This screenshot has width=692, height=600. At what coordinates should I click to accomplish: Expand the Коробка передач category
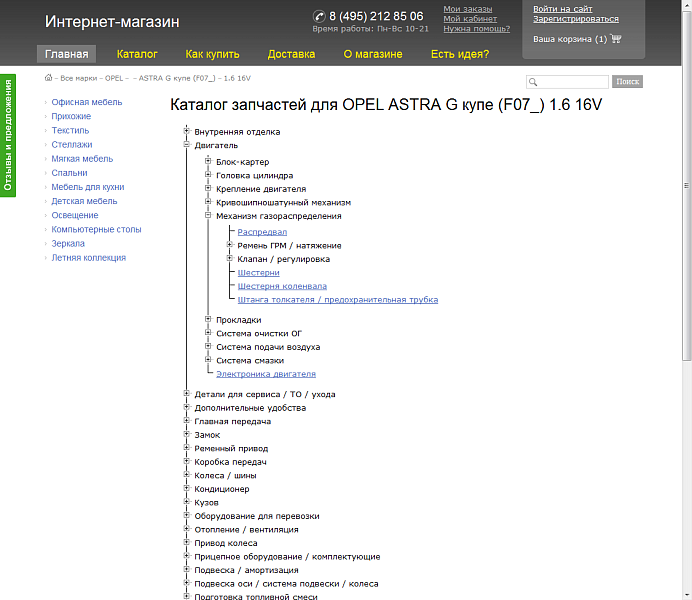tap(187, 462)
